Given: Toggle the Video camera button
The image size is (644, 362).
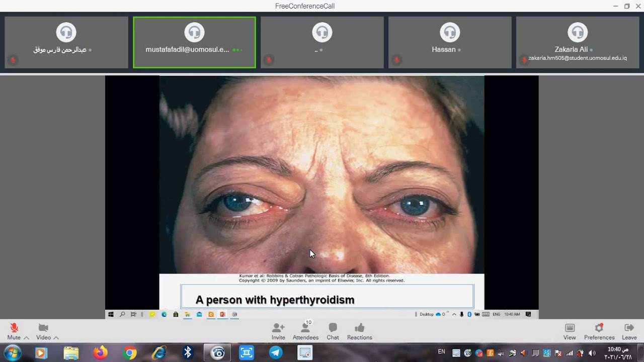Looking at the screenshot, I should point(43,331).
